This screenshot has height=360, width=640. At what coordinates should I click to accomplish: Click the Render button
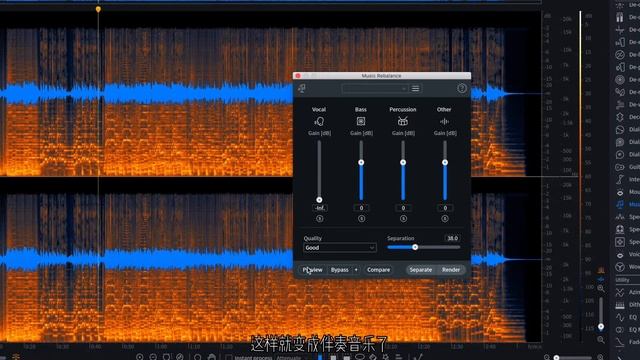451,270
